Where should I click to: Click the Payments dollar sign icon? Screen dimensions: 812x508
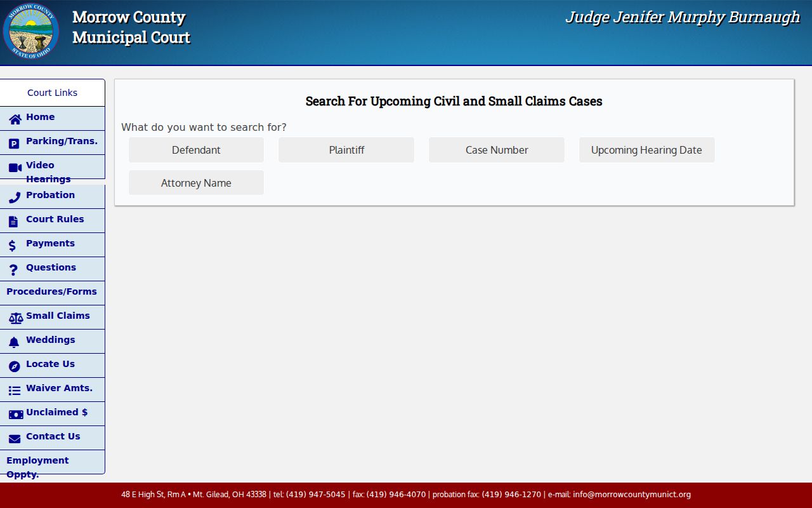click(x=12, y=246)
